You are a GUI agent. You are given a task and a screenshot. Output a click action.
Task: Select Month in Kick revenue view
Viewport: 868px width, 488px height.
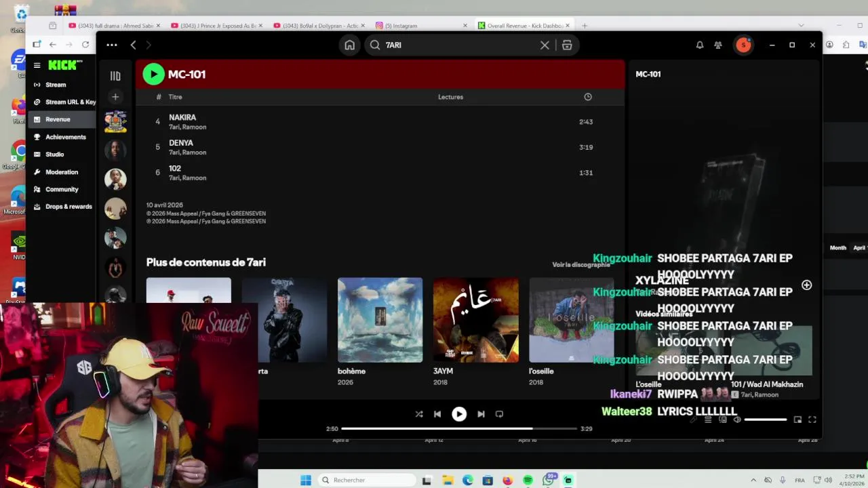(x=838, y=248)
